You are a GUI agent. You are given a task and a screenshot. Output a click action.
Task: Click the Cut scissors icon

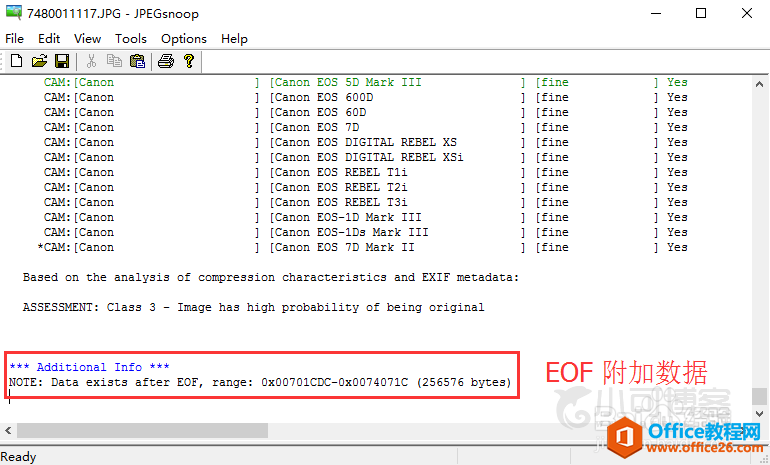tap(91, 61)
